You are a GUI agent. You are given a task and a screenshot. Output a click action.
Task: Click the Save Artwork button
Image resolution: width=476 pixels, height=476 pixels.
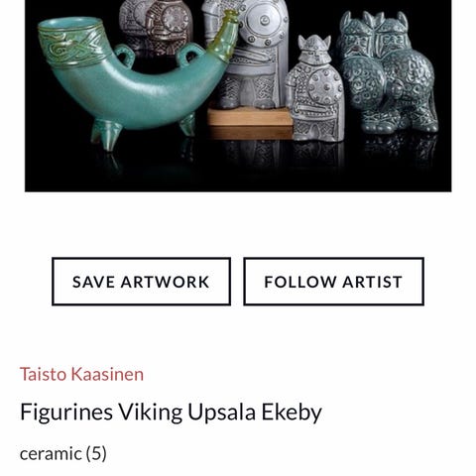141,282
